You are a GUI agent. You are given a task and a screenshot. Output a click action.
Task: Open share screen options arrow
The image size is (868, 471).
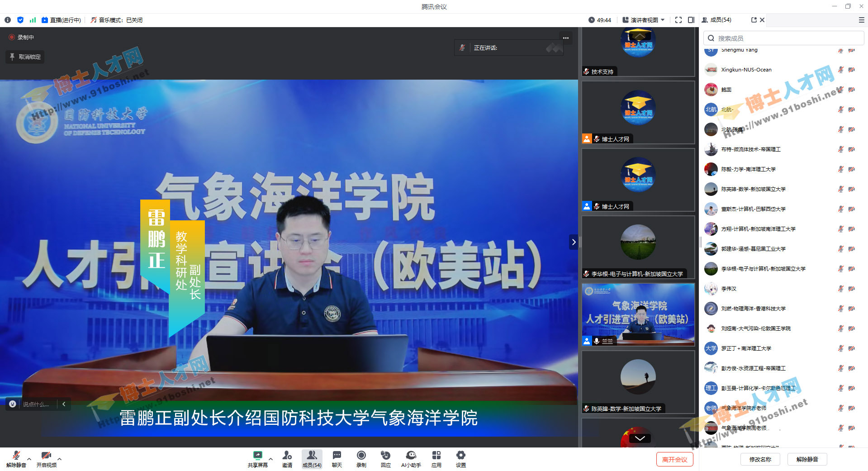click(271, 458)
